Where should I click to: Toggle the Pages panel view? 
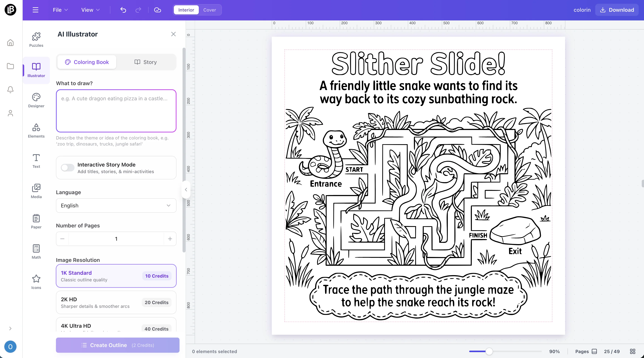[594, 351]
